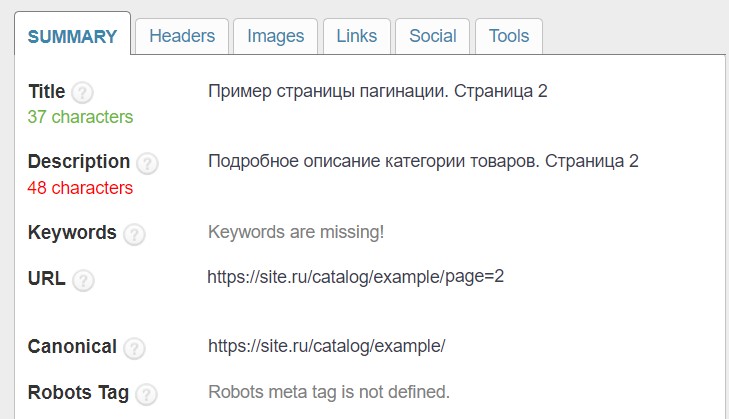This screenshot has width=729, height=419.
Task: Open the help icon next to Canonical
Action: (134, 348)
